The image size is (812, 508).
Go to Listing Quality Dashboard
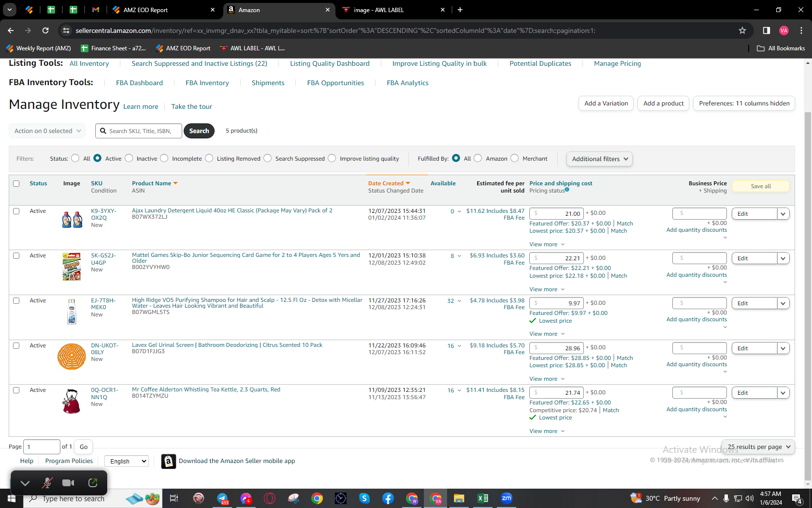pos(330,64)
